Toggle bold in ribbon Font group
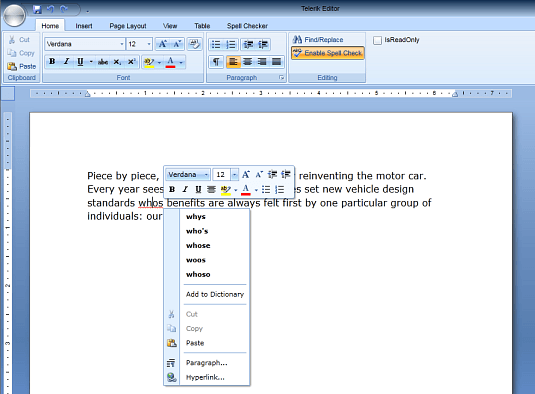 52,62
